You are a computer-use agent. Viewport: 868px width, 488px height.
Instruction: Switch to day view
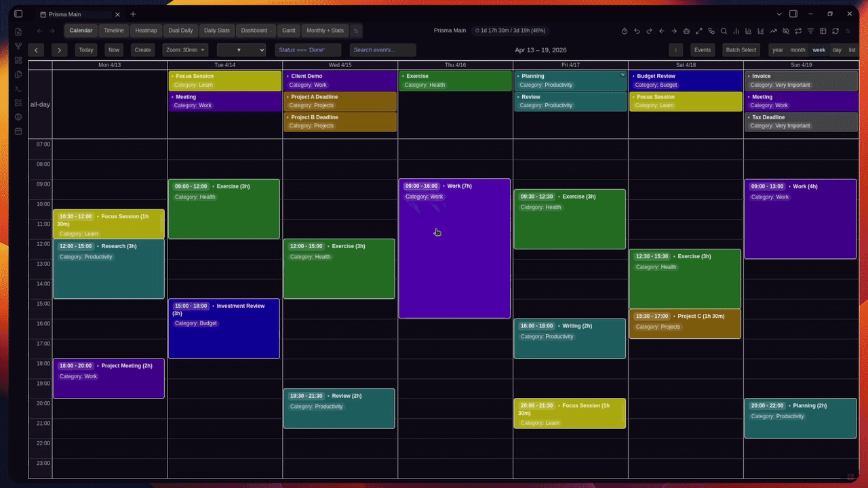837,50
